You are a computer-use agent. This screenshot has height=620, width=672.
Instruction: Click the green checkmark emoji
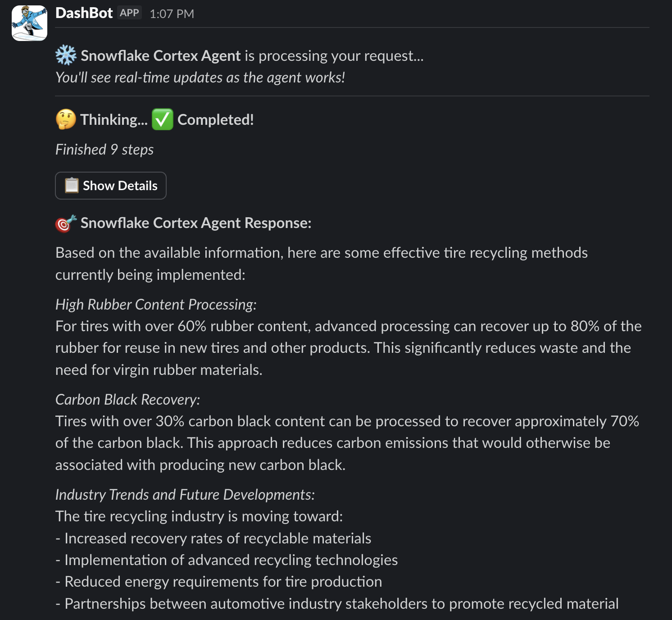162,119
